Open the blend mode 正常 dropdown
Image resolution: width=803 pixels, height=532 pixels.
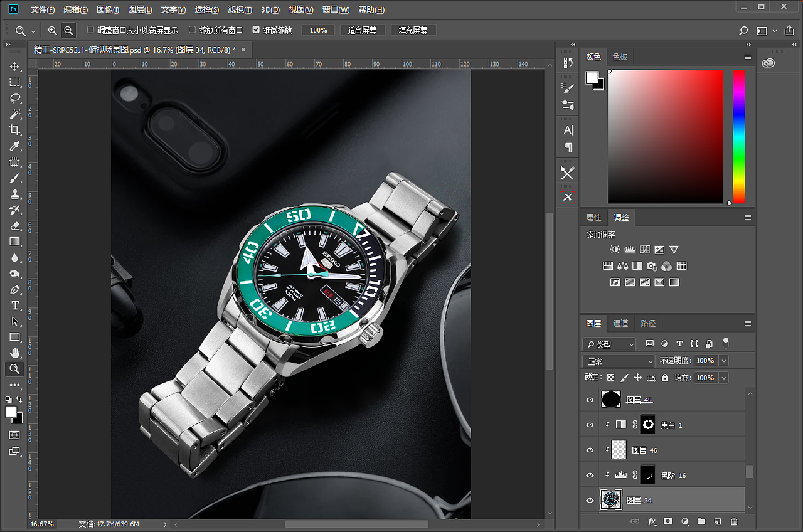619,361
